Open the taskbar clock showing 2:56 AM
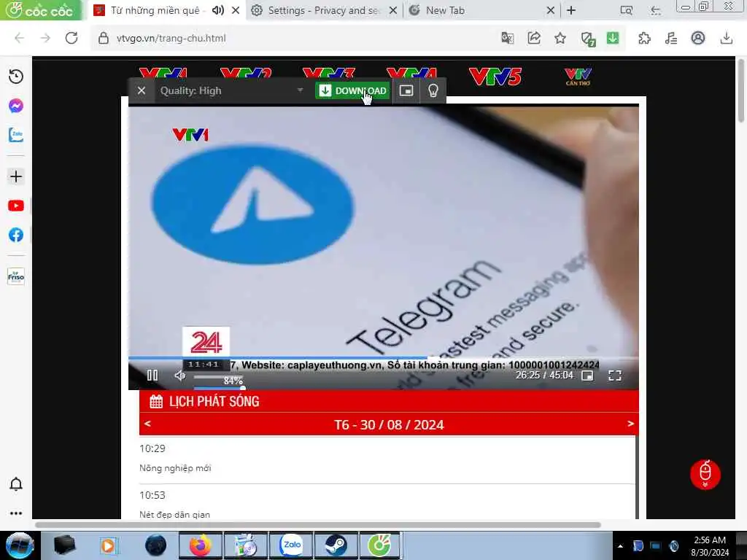747x560 pixels. tap(710, 546)
